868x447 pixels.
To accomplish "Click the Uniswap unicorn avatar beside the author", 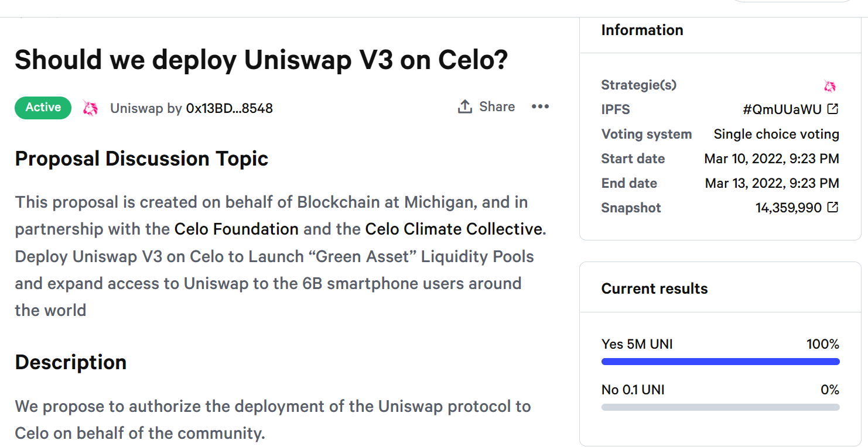I will click(90, 108).
